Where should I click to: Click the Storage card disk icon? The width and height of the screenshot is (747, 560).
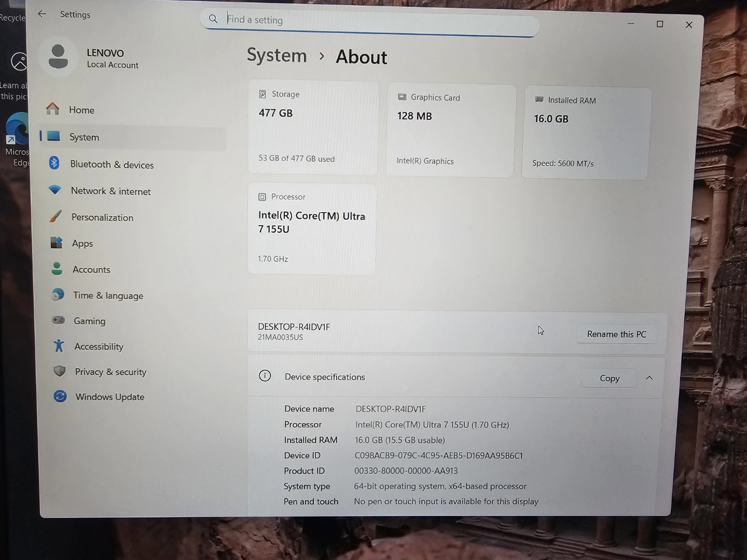point(262,94)
